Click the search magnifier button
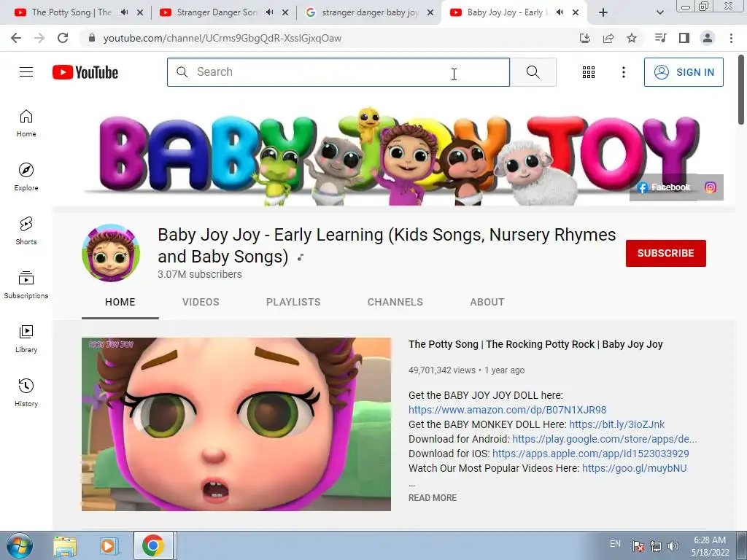 pos(533,72)
